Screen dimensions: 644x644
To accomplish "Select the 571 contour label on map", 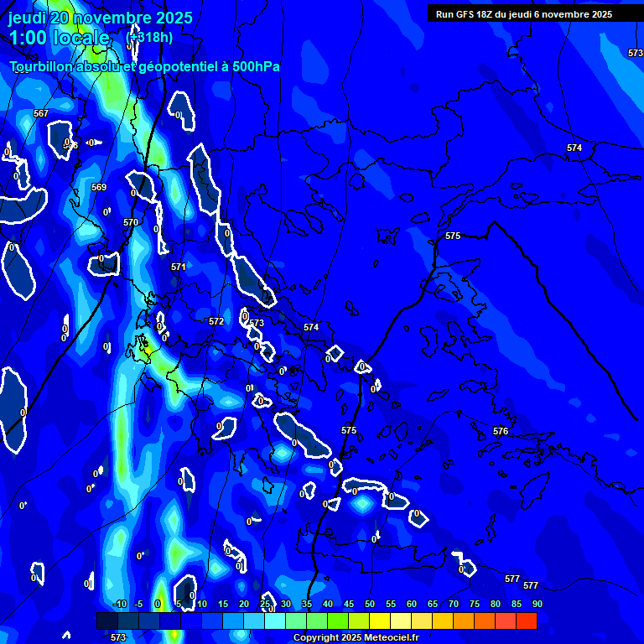I will 179,267.
